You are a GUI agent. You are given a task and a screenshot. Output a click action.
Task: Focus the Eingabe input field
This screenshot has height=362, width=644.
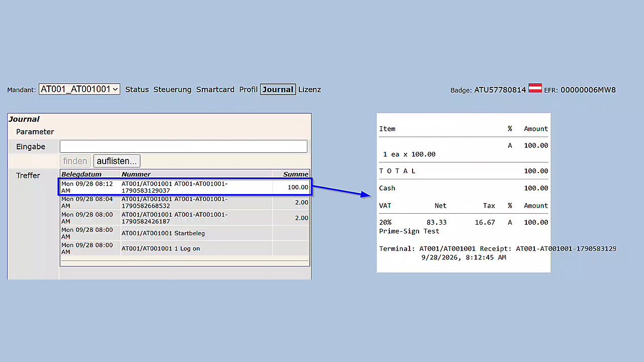coord(184,146)
